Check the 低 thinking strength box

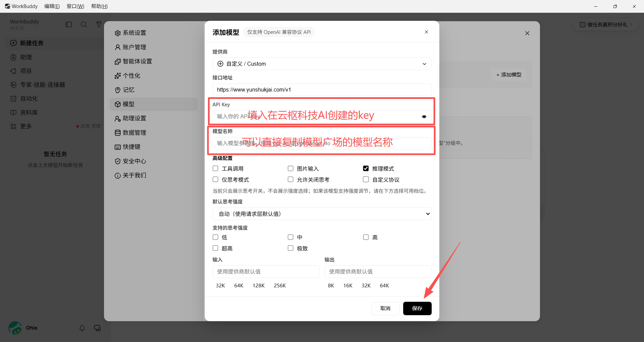pos(215,237)
